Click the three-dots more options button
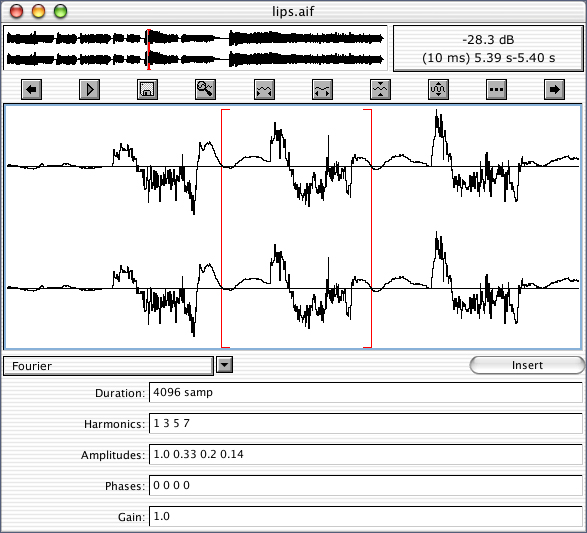Image resolution: width=587 pixels, height=533 pixels. (x=496, y=89)
